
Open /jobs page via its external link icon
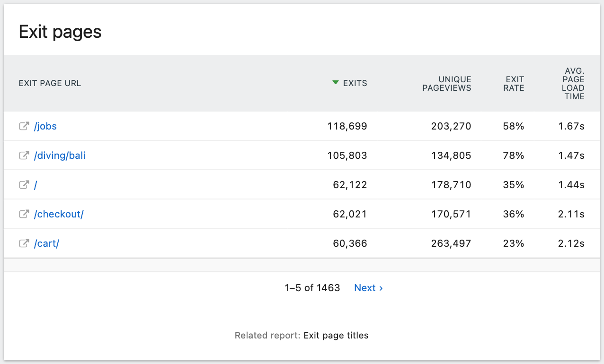click(x=24, y=126)
